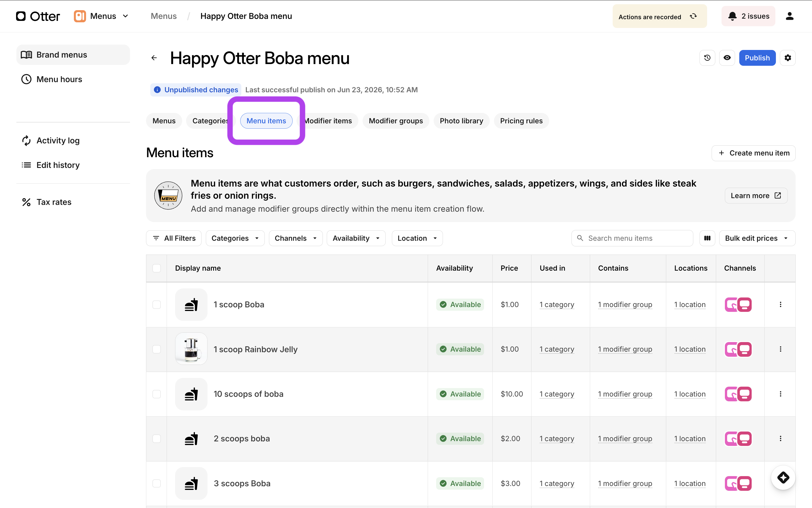Open Activity log in sidebar
812x508 pixels.
click(73, 141)
